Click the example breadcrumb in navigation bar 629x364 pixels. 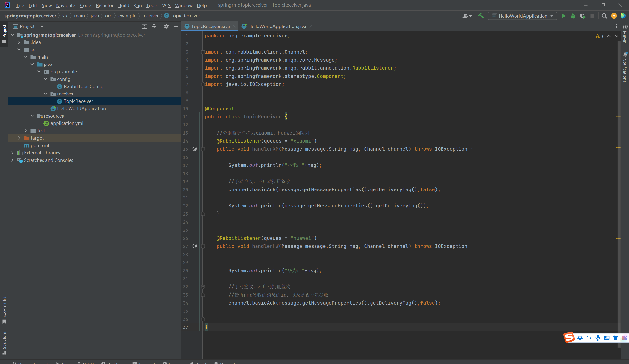[x=127, y=16]
